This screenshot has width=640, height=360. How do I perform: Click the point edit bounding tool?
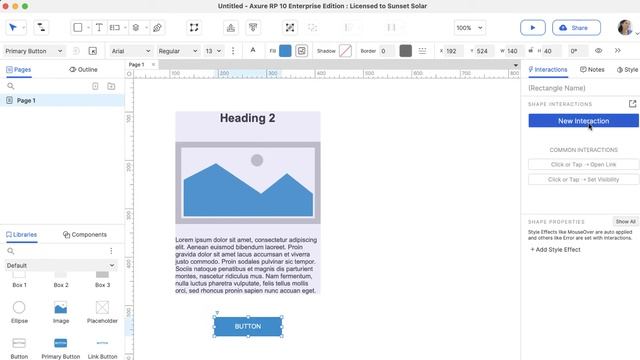194,27
